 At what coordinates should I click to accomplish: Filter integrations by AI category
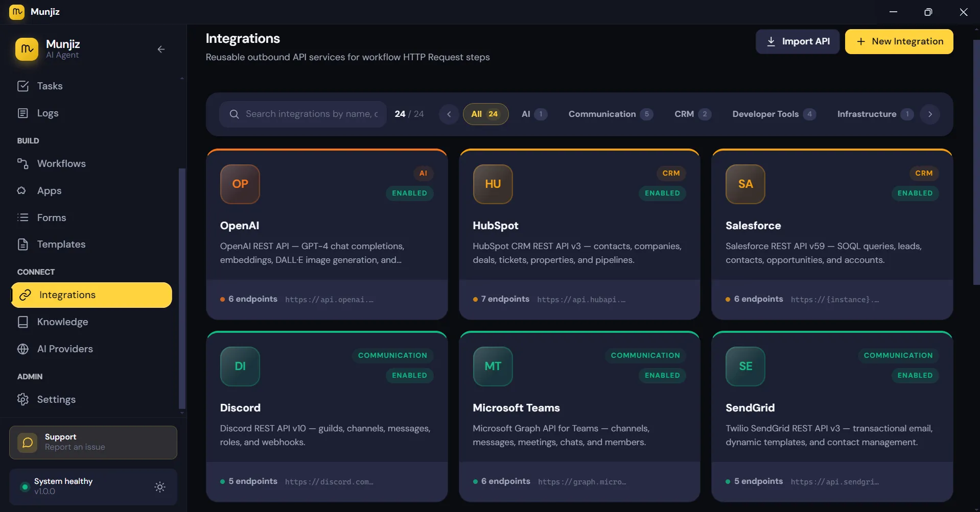click(x=534, y=114)
